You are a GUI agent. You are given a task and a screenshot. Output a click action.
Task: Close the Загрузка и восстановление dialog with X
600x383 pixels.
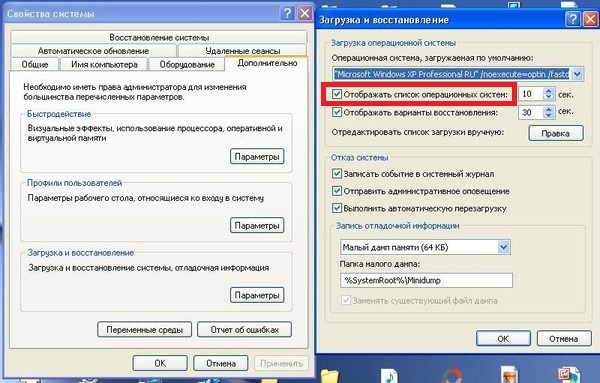(591, 19)
